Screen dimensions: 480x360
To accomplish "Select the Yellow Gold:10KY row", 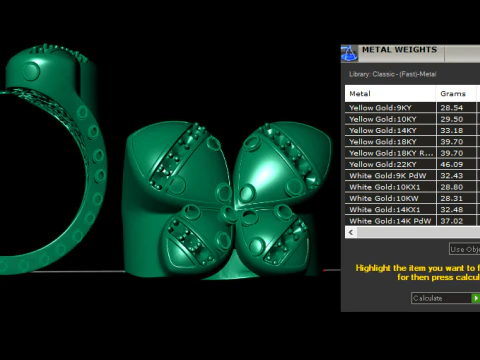I will [412, 119].
